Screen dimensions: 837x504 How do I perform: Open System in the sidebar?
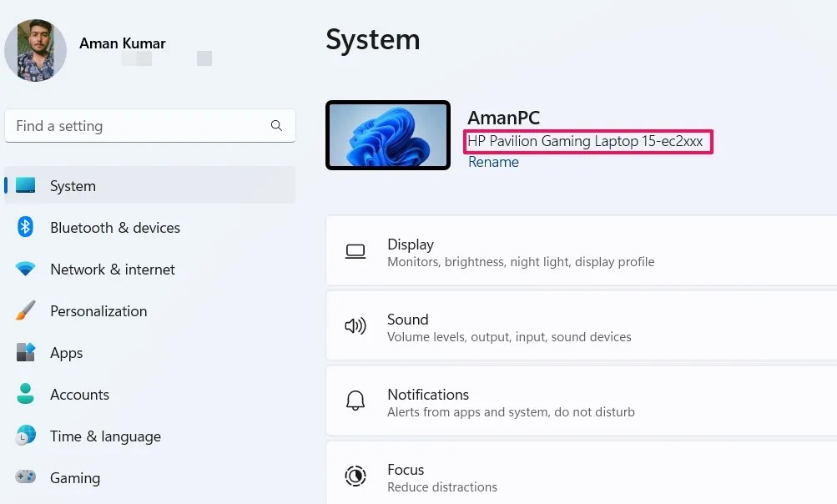[x=150, y=185]
